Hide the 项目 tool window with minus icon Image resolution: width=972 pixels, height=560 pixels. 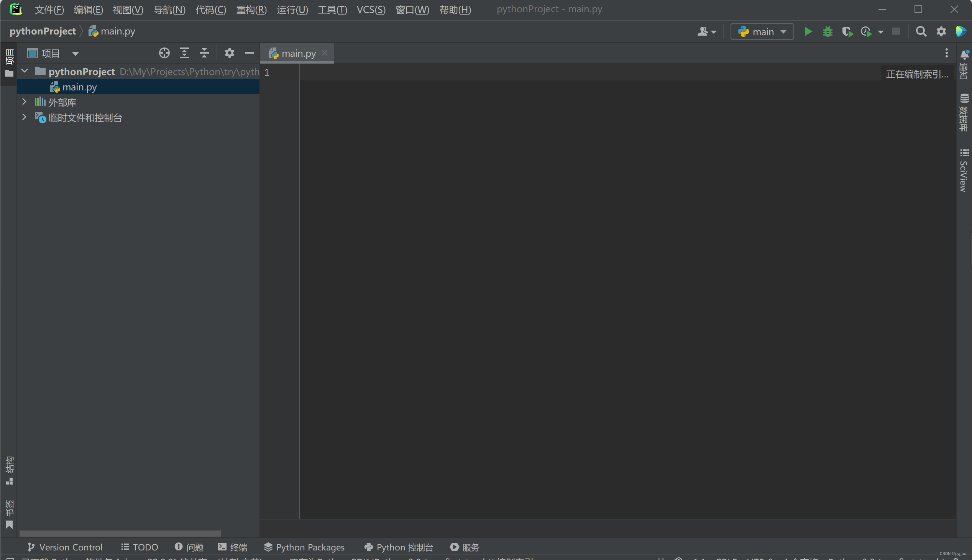tap(250, 53)
